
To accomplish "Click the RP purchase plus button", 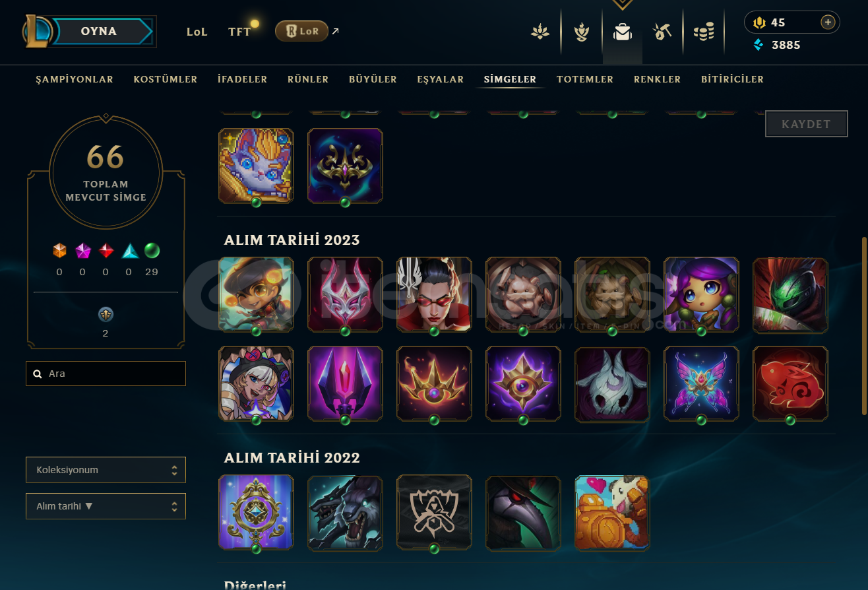I will [828, 22].
